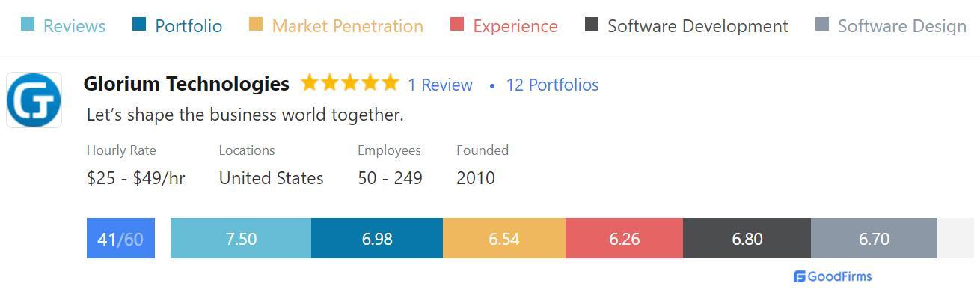980x289 pixels.
Task: Click the GoodFirms logo
Action: coord(833,276)
